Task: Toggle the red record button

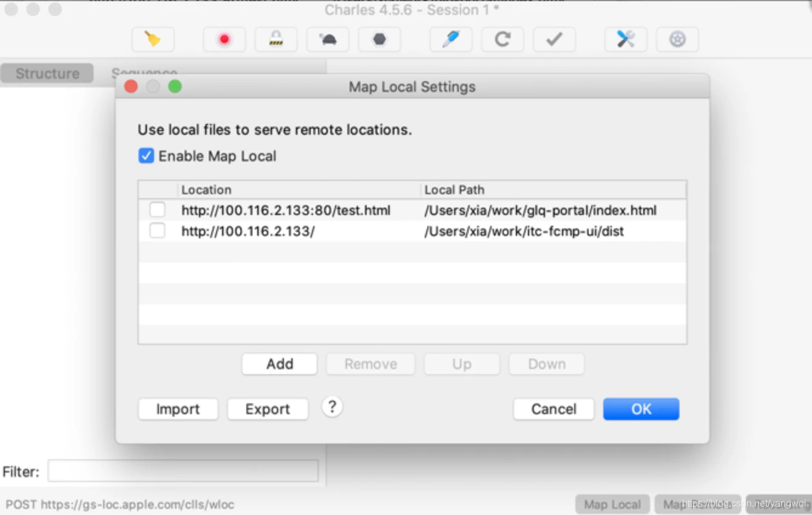Action: (x=225, y=39)
